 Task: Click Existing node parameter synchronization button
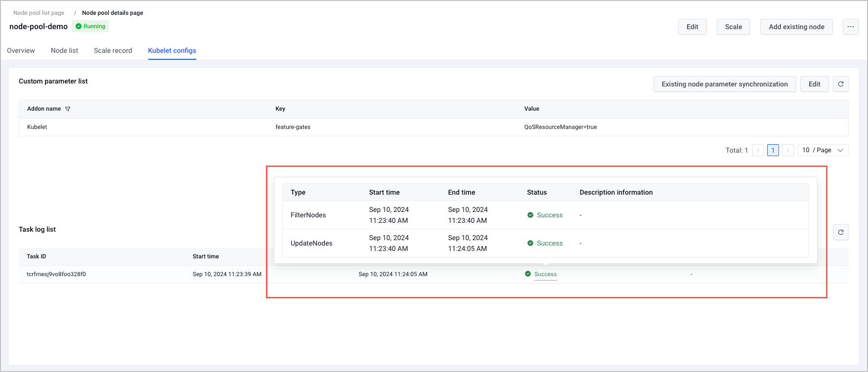click(x=725, y=84)
